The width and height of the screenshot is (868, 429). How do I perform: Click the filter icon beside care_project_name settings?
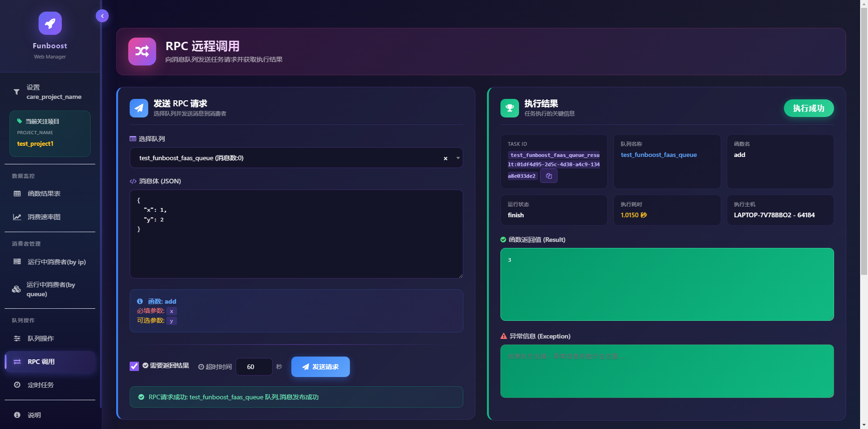17,92
